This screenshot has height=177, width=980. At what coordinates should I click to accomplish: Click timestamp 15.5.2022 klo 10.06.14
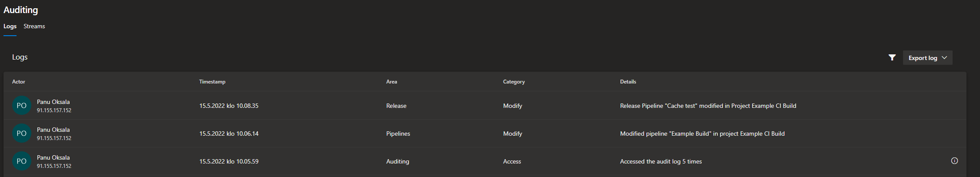pos(229,134)
